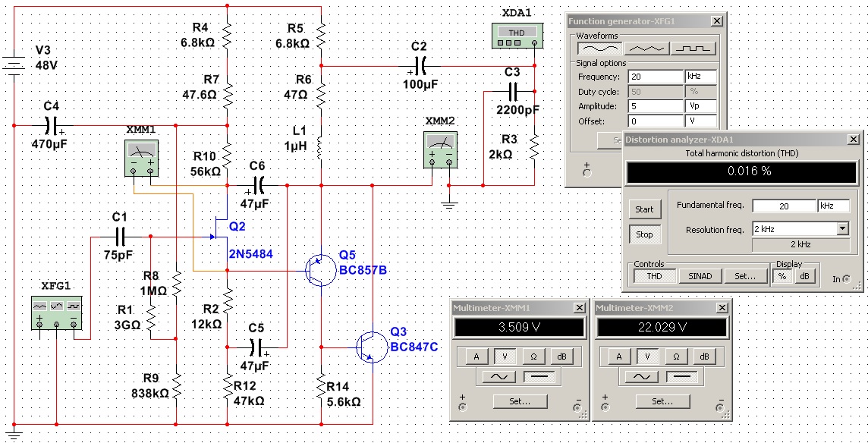This screenshot has width=868, height=443.
Task: Select capacitor C3 2200pF symbol
Action: click(513, 91)
